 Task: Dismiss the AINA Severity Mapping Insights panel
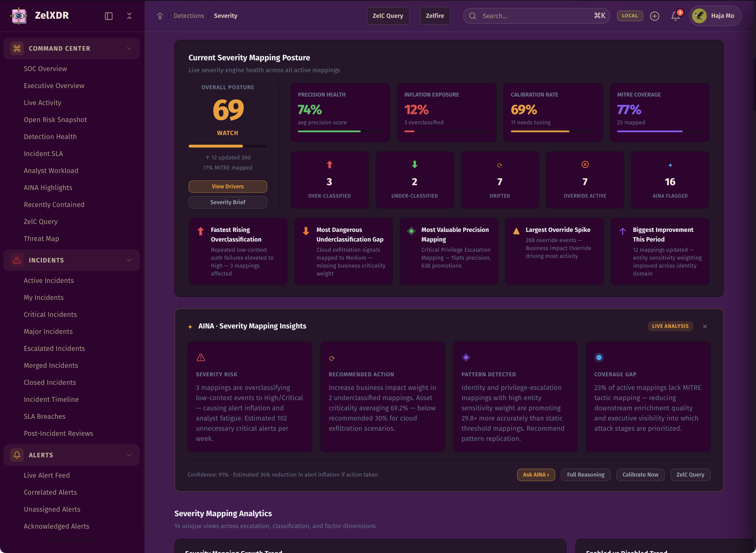coord(704,326)
